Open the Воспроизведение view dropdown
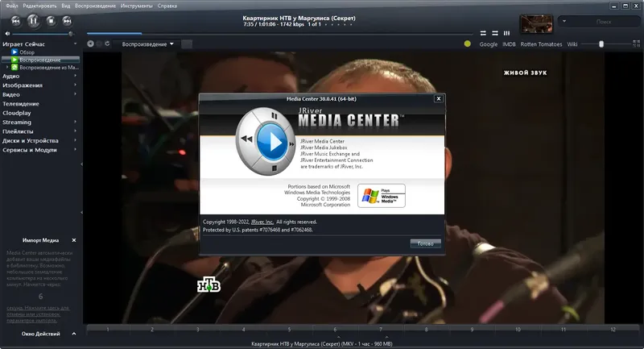 pyautogui.click(x=147, y=44)
